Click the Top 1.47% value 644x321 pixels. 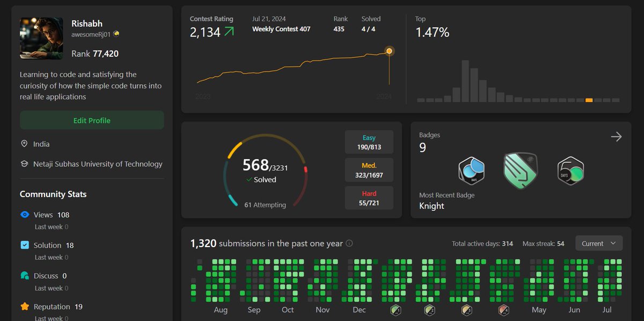coord(432,32)
